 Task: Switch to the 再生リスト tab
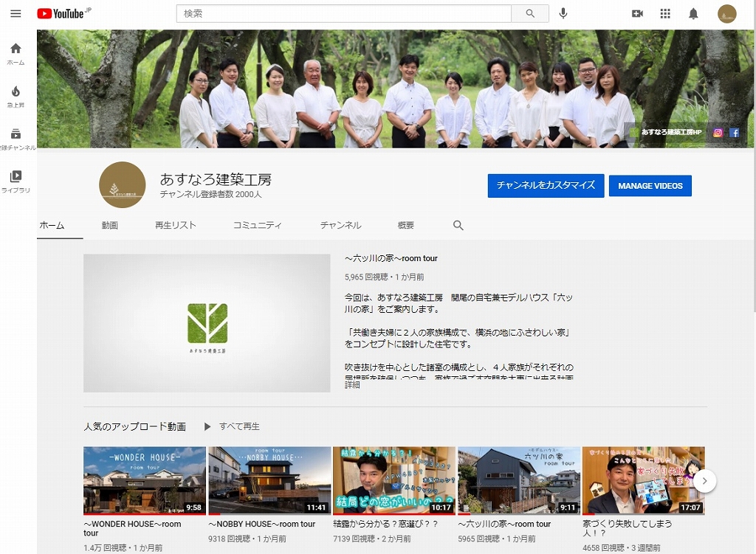point(176,226)
